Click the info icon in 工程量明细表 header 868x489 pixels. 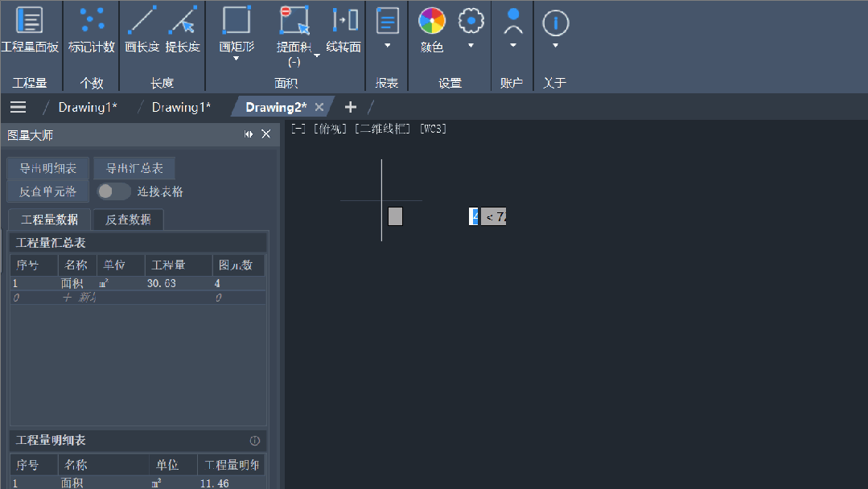(x=255, y=440)
